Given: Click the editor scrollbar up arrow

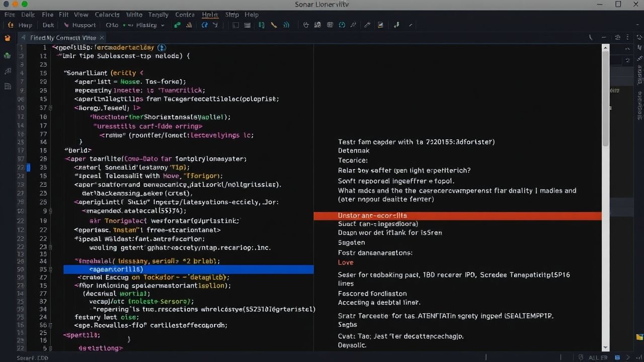Looking at the screenshot, I should [605, 47].
